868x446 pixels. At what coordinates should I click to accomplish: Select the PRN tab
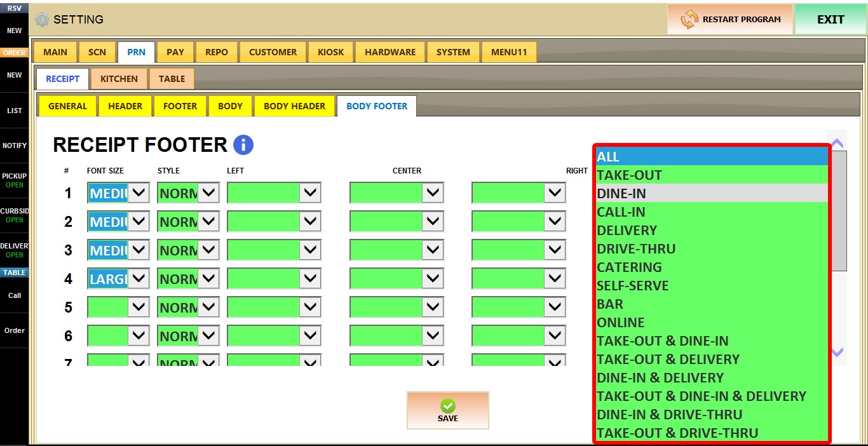pos(136,52)
